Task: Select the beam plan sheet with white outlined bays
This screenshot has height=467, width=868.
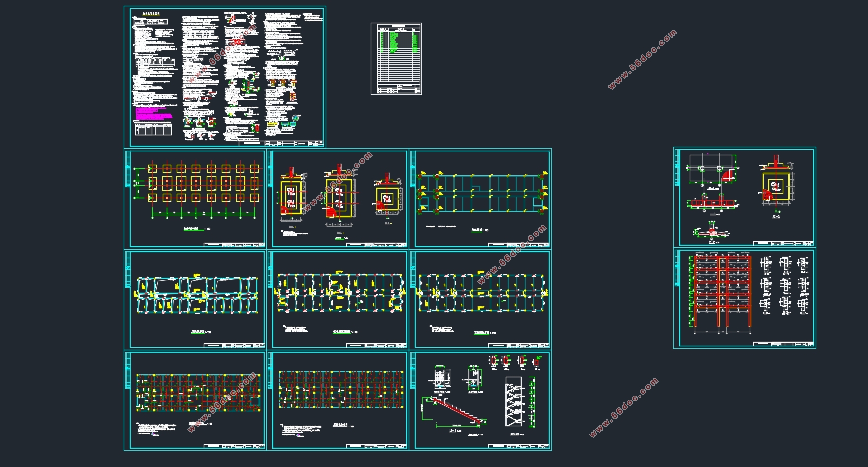Action: pyautogui.click(x=195, y=300)
